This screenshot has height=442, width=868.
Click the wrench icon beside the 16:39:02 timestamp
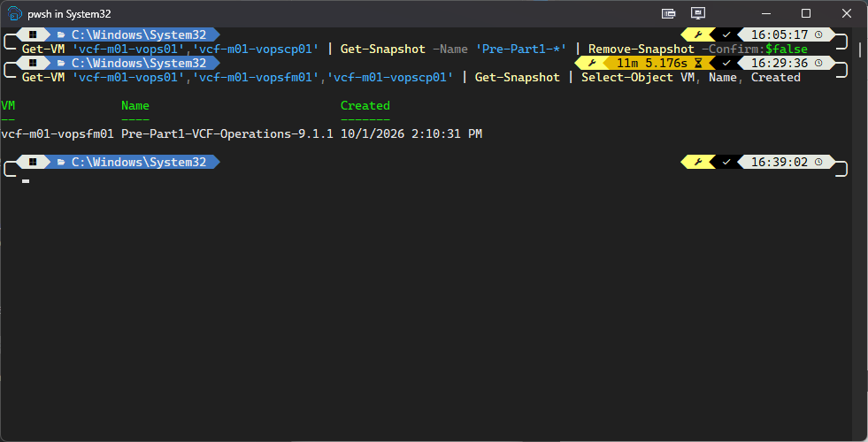pyautogui.click(x=697, y=163)
